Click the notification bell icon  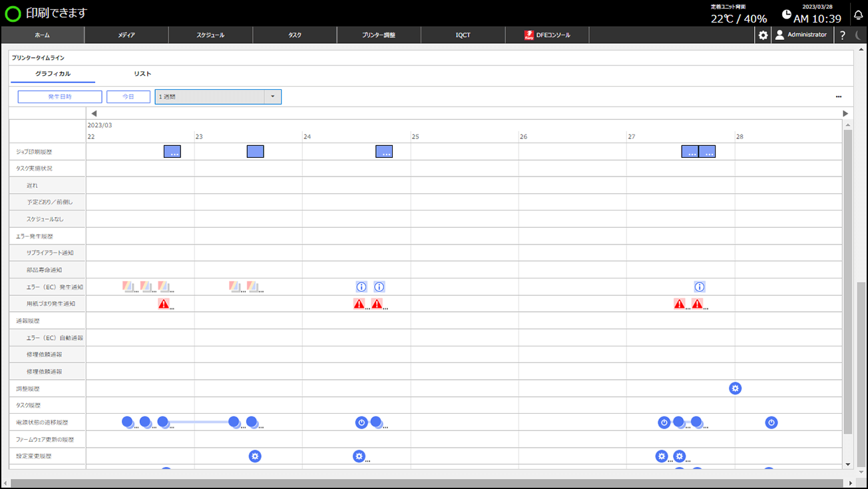tap(858, 15)
